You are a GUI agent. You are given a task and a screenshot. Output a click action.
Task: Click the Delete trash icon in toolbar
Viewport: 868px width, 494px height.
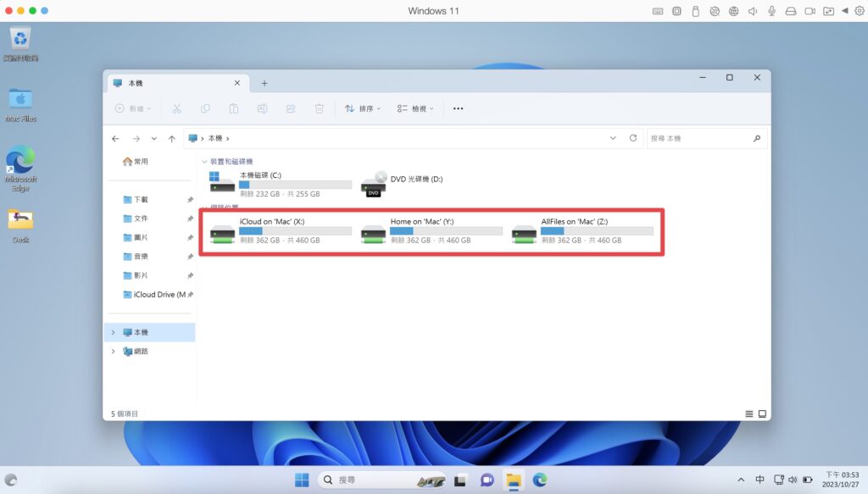(320, 108)
